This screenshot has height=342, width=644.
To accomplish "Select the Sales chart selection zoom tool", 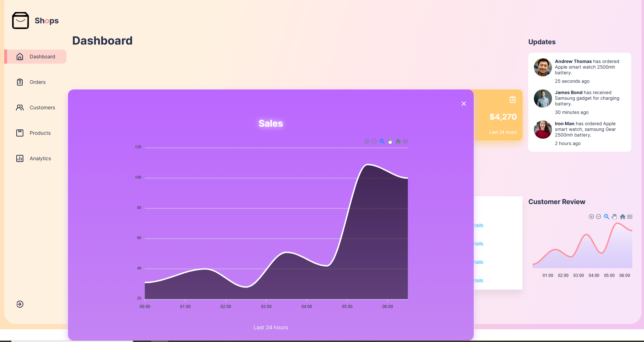I will coord(382,141).
